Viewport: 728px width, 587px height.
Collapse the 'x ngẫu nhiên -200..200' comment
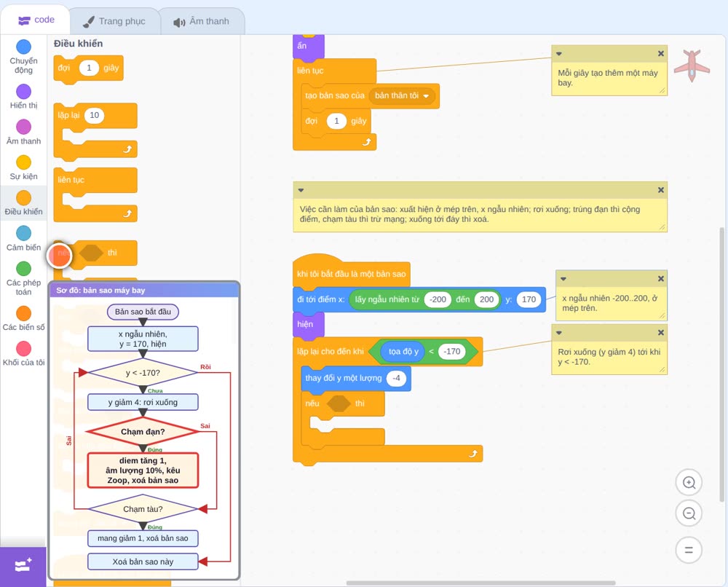pyautogui.click(x=563, y=279)
